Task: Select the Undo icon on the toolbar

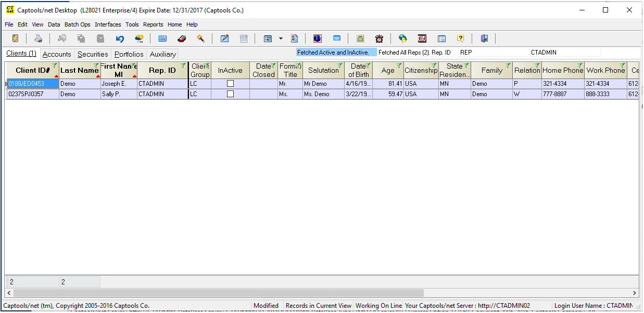Action: [119, 38]
